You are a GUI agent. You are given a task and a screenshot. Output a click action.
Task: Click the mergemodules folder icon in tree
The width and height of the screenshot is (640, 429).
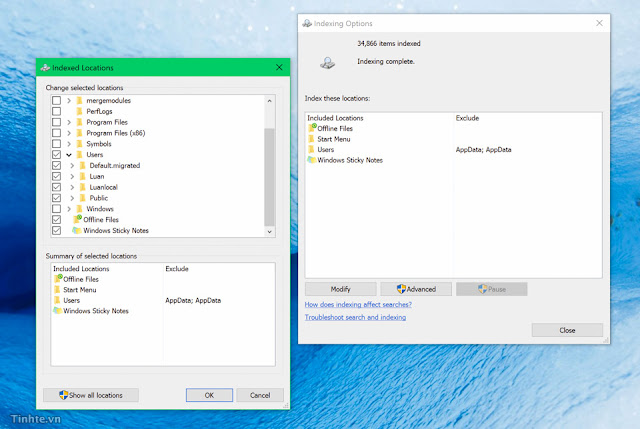coord(80,100)
